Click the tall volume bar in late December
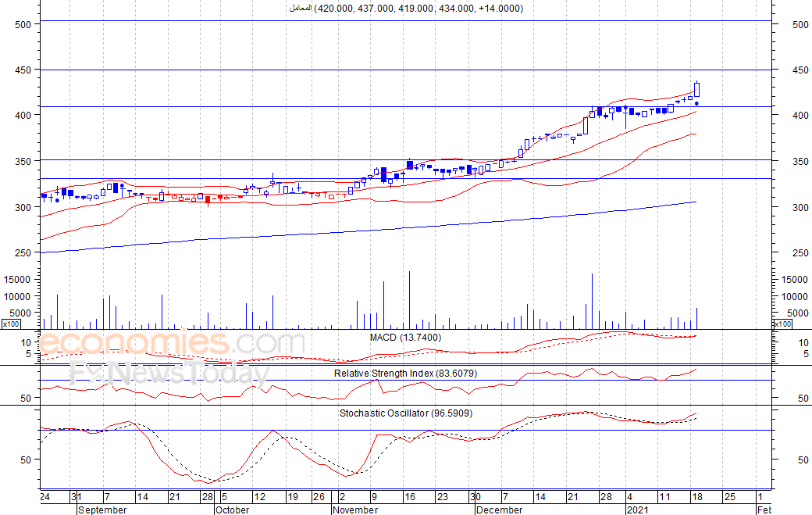Image resolution: width=812 pixels, height=515 pixels. point(593,301)
